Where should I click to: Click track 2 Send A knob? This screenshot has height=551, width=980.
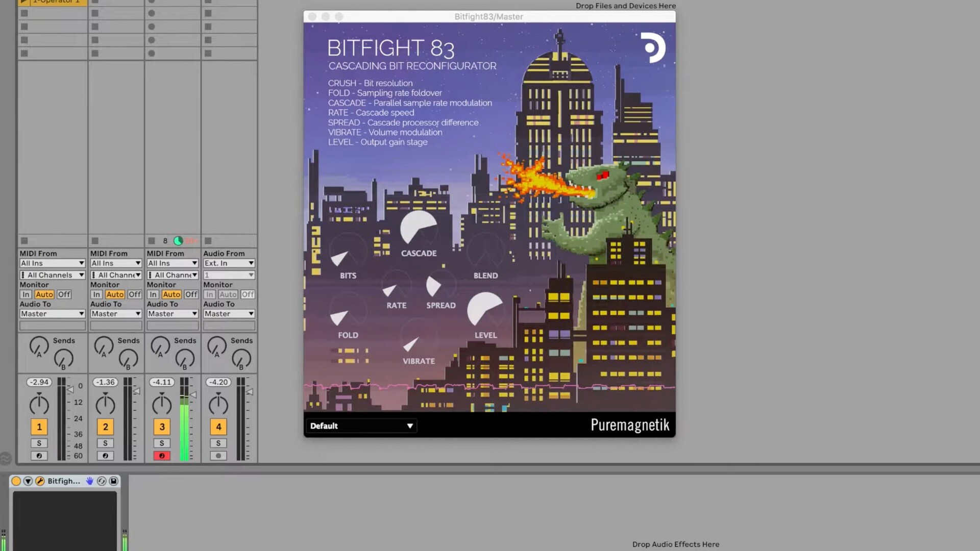coord(104,346)
